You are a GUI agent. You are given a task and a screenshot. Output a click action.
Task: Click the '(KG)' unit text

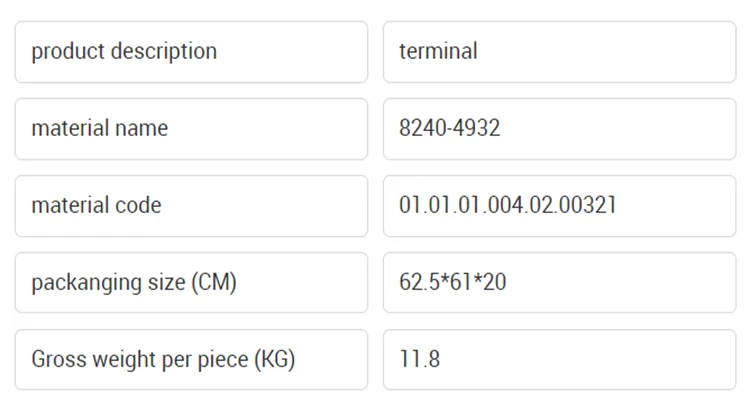(273, 360)
